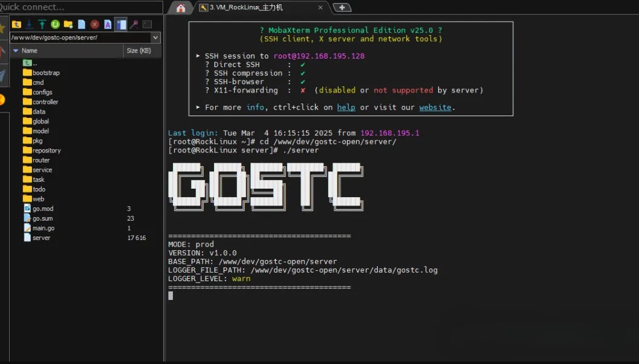This screenshot has width=639, height=364.
Task: Delete selected files with red X icon
Action: click(x=95, y=24)
